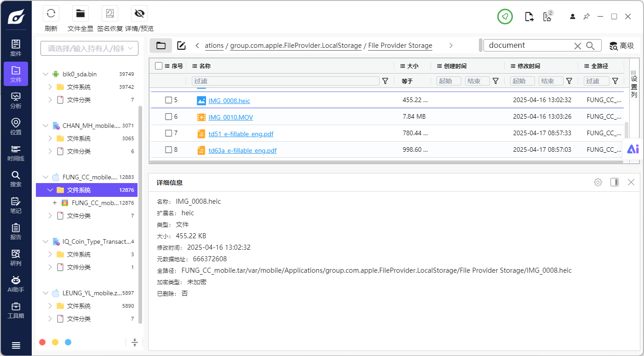Open the IMG_0010.MOV file link
Screen dimensions: 644x356
(230, 117)
